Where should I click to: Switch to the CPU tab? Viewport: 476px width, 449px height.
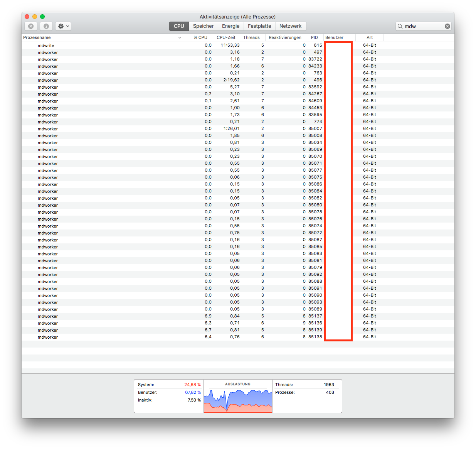(x=179, y=26)
